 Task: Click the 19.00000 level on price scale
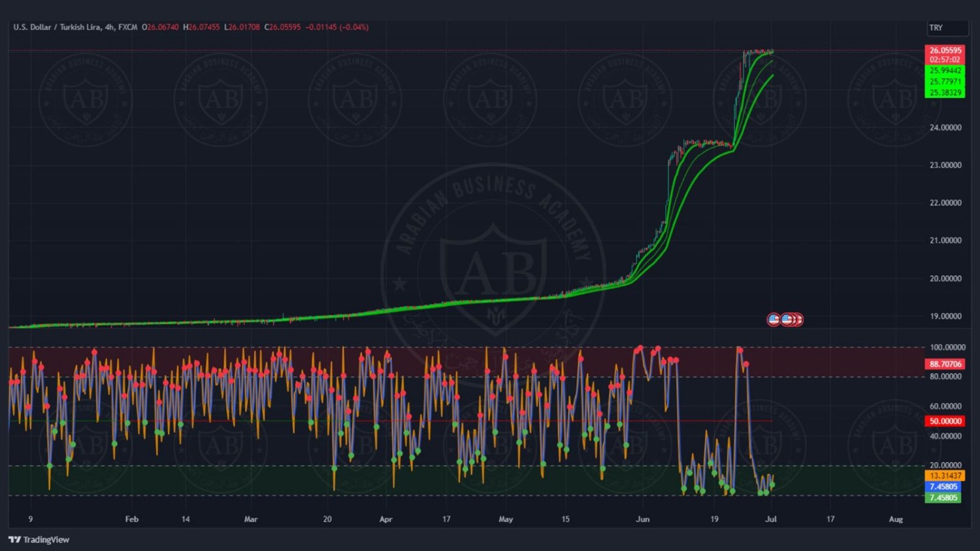[945, 316]
